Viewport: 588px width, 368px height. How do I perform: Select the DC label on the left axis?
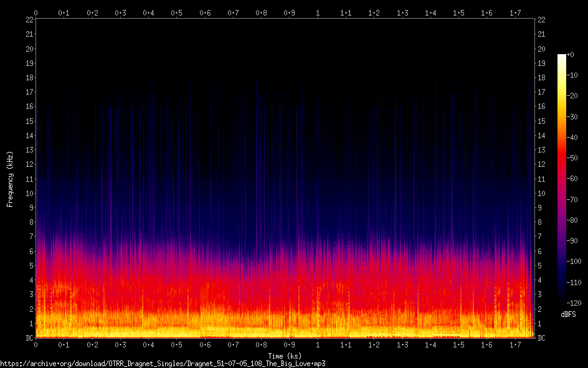(x=29, y=338)
